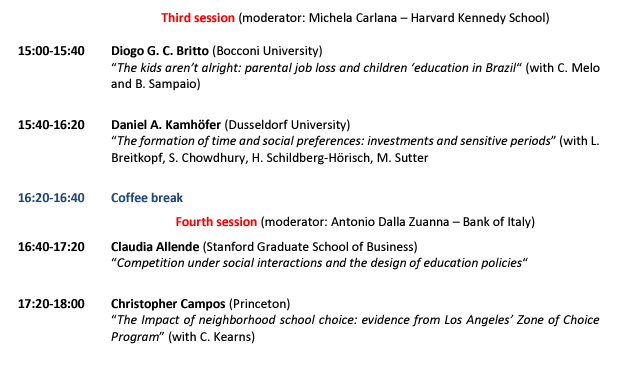Click the blue 16:20-16:40 time
Screen dimensions: 642x379
(51, 198)
